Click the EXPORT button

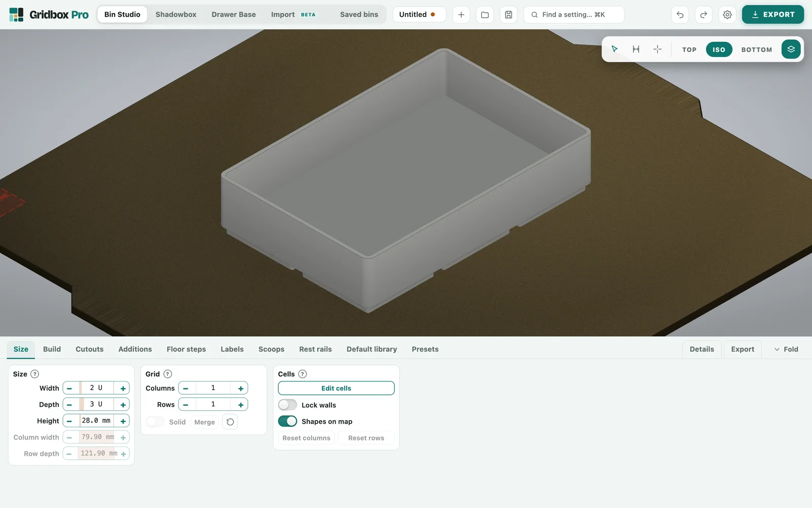[772, 15]
